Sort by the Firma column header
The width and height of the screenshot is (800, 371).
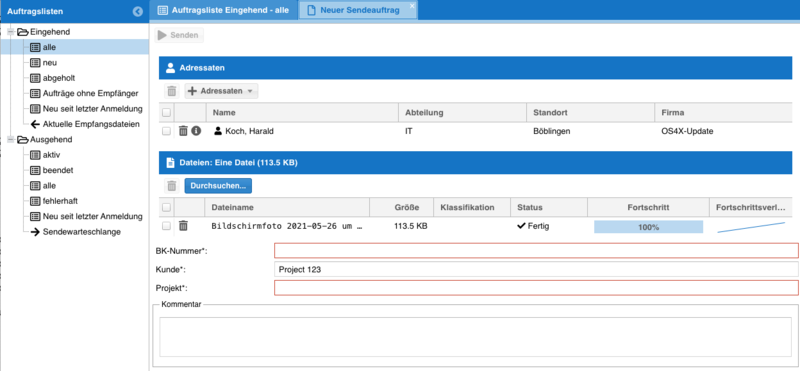click(723, 112)
